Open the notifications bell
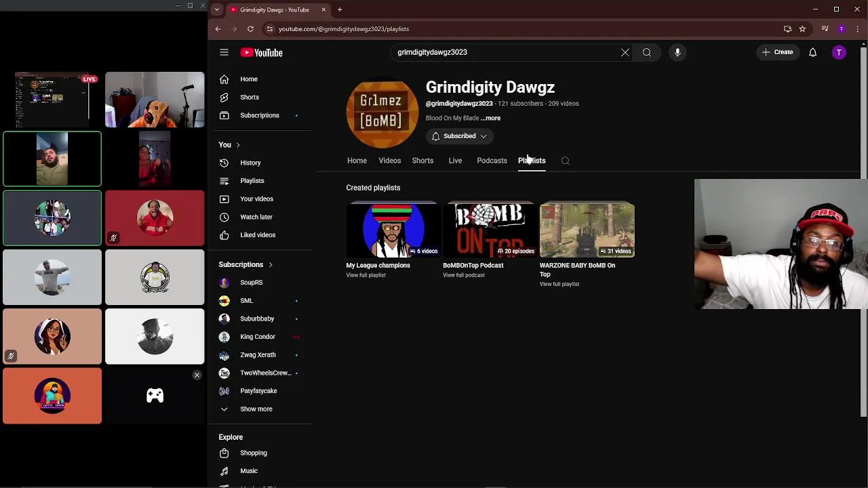Viewport: 868px width, 488px height. coord(812,52)
